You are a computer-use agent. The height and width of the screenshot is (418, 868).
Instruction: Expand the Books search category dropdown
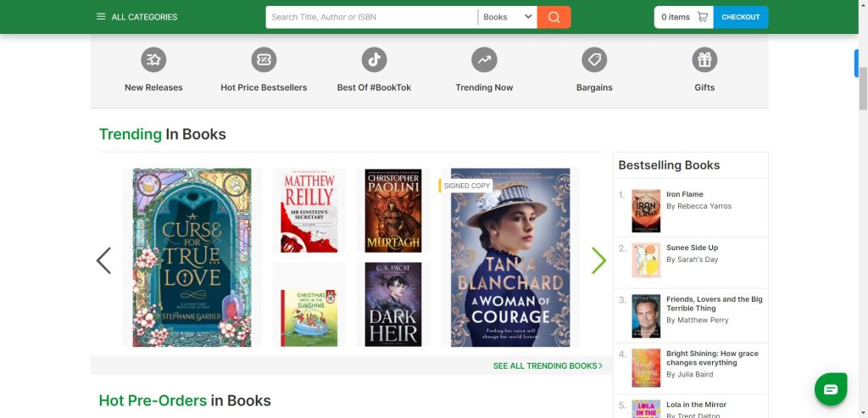point(507,17)
